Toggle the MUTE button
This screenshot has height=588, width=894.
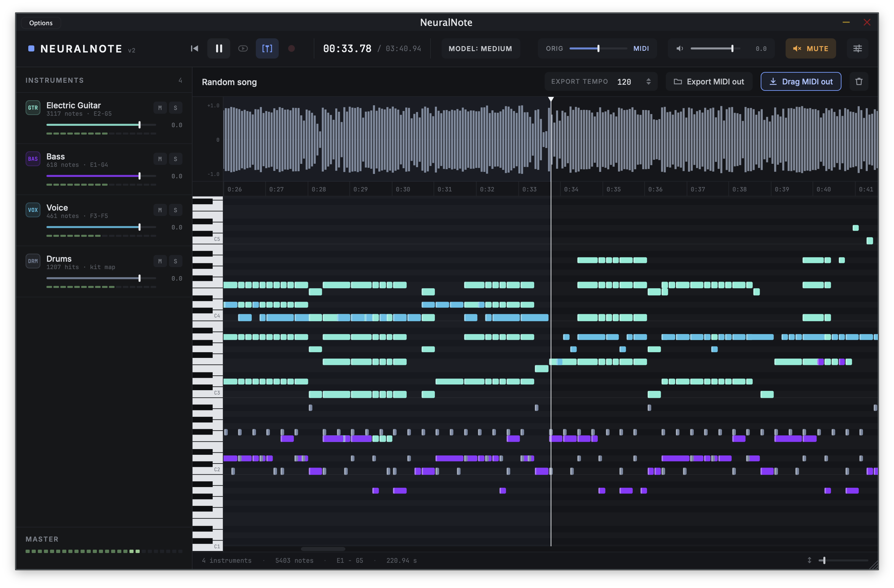pyautogui.click(x=811, y=48)
